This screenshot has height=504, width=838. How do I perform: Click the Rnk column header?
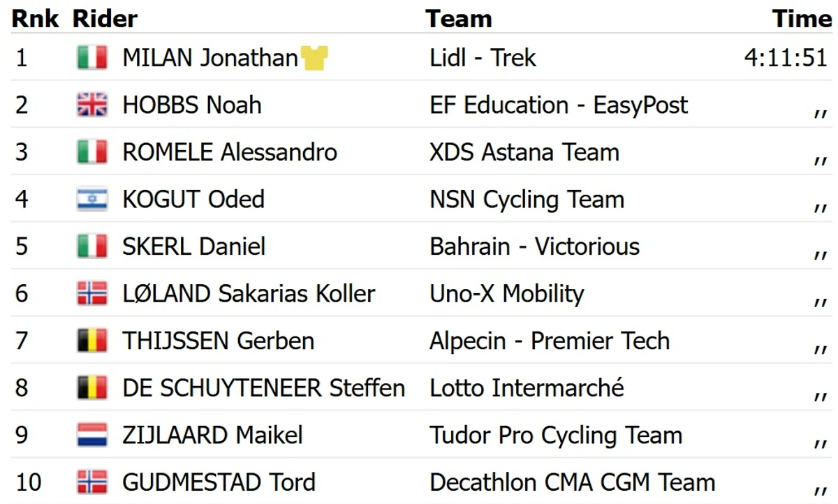pyautogui.click(x=36, y=19)
